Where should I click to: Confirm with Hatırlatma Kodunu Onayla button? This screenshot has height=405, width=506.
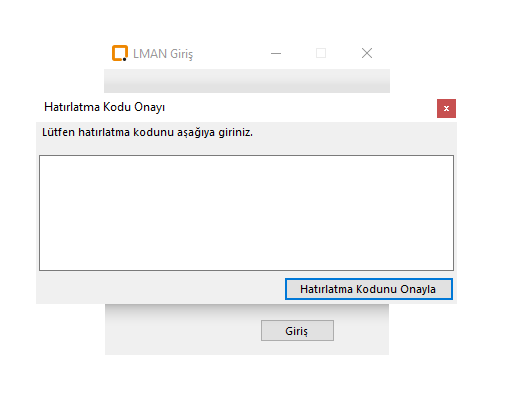(x=369, y=289)
